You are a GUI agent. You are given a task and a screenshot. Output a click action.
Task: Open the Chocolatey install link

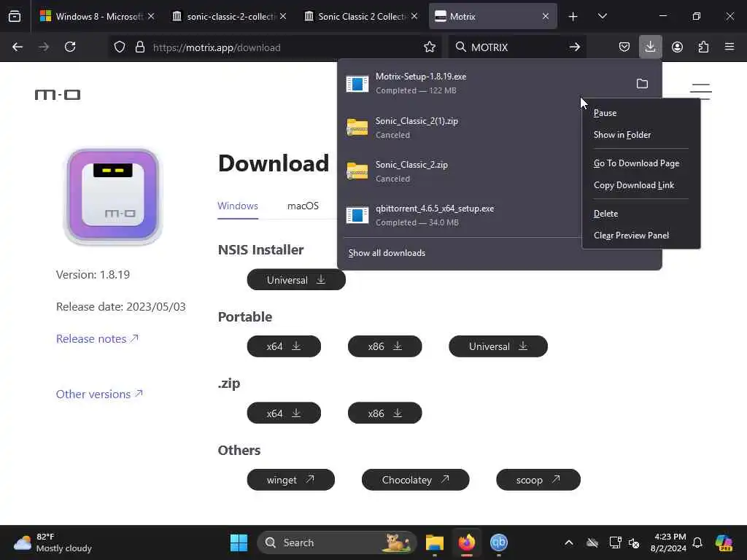(x=415, y=480)
